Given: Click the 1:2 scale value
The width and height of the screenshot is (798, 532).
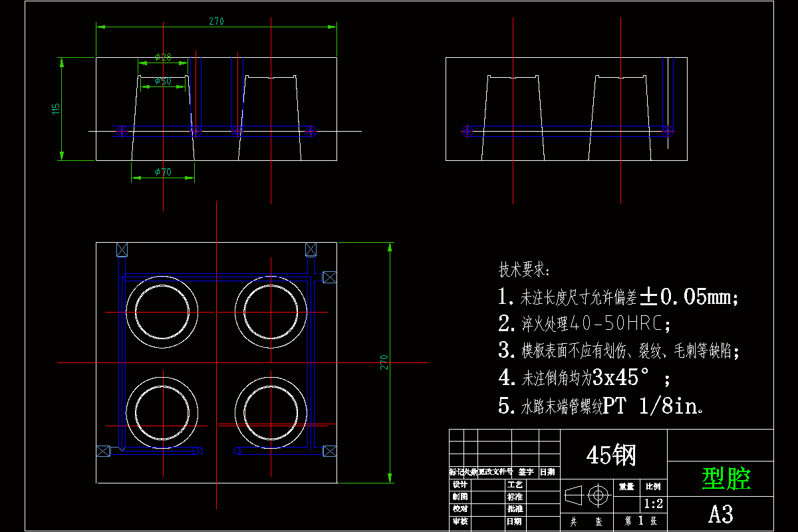Looking at the screenshot, I should 653,503.
